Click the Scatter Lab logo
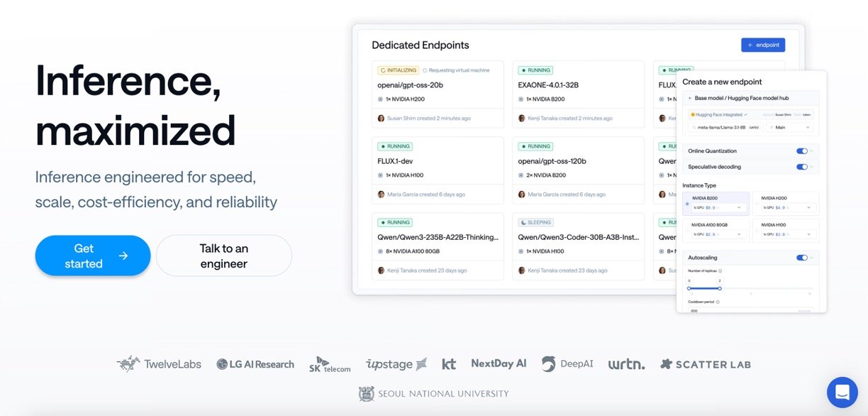This screenshot has width=868, height=416. tap(705, 364)
